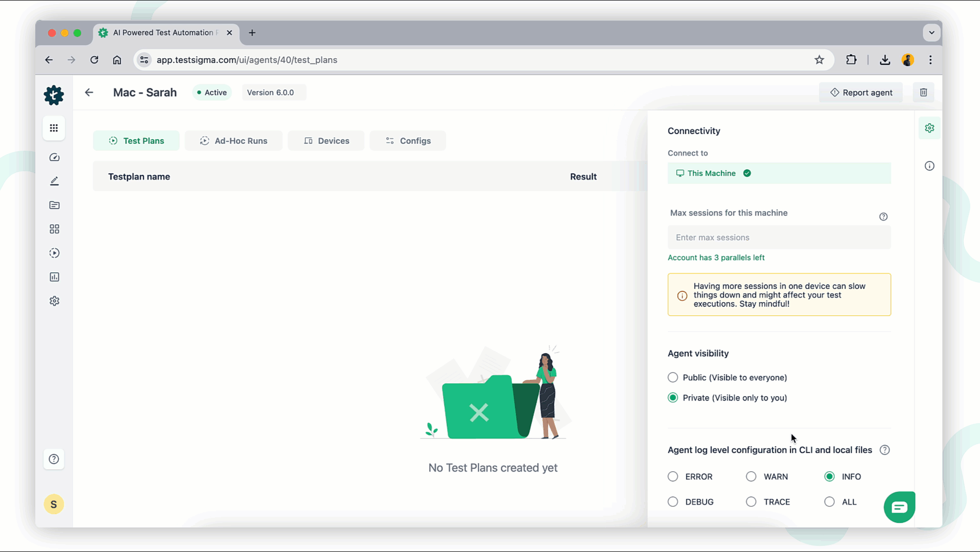This screenshot has height=552, width=980.
Task: Open the four-squares add-ons icon in sidebar
Action: pos(54,229)
